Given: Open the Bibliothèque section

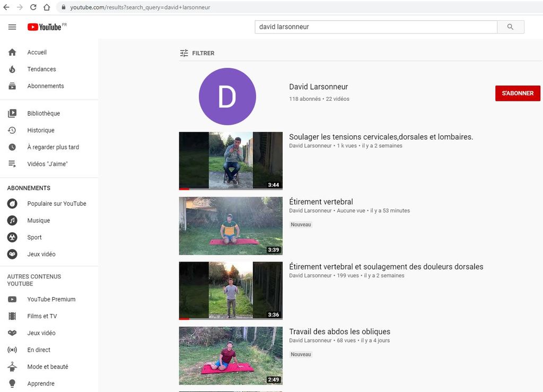Looking at the screenshot, I should tap(43, 114).
